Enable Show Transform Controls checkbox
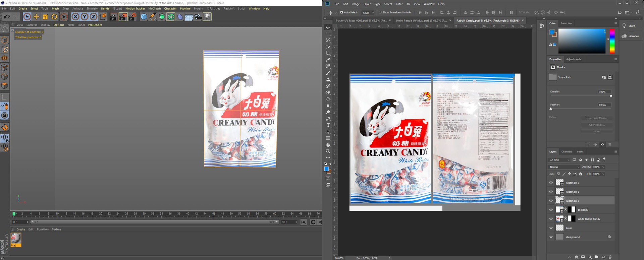This screenshot has height=260, width=644. (380, 12)
